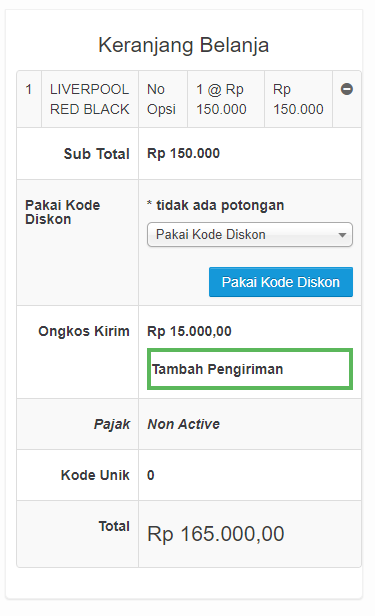Viewport: 375px width, 616px height.
Task: Select the No Opsi cell
Action: [161, 99]
